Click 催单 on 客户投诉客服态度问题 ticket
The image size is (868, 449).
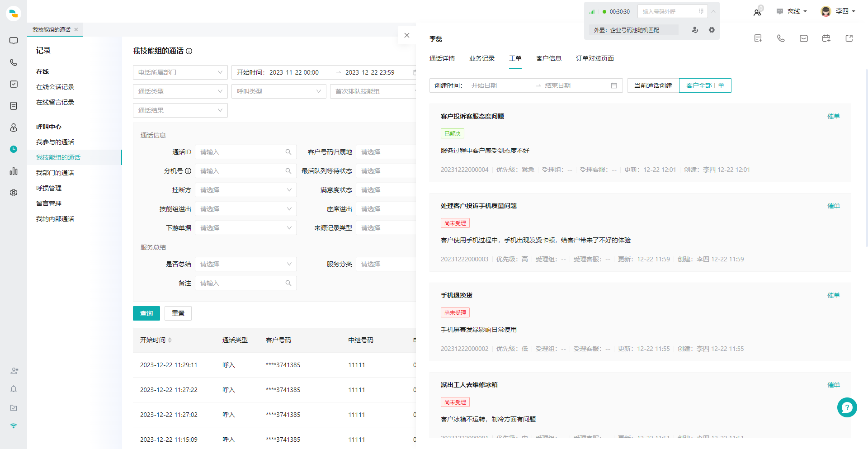click(x=834, y=116)
